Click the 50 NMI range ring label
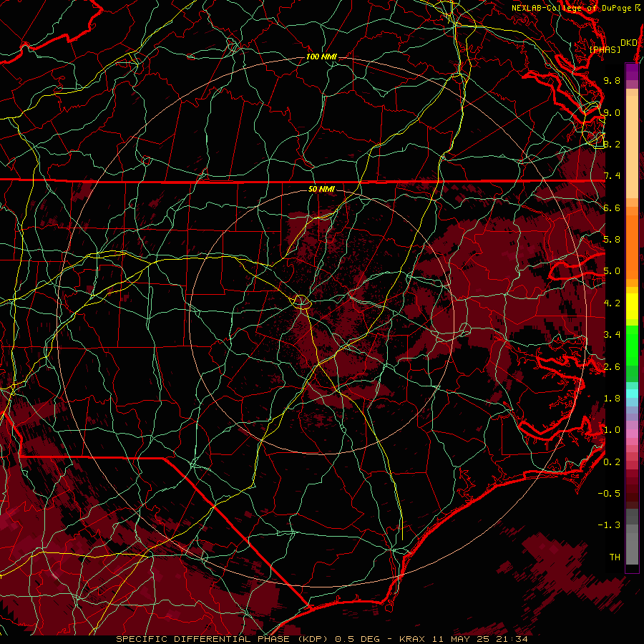This screenshot has width=644, height=644. coord(321,189)
